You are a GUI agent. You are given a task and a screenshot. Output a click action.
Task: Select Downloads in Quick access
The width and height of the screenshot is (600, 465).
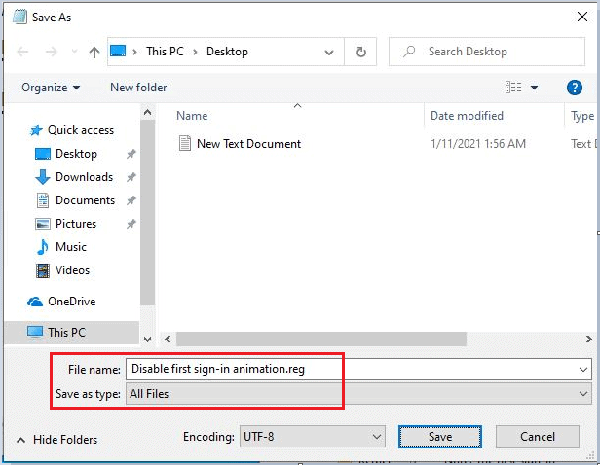coord(83,177)
